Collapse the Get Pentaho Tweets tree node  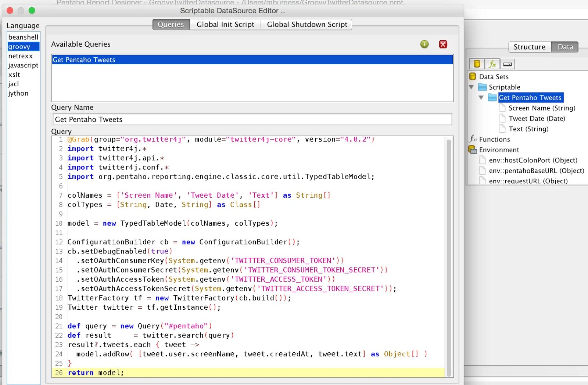pyautogui.click(x=481, y=97)
